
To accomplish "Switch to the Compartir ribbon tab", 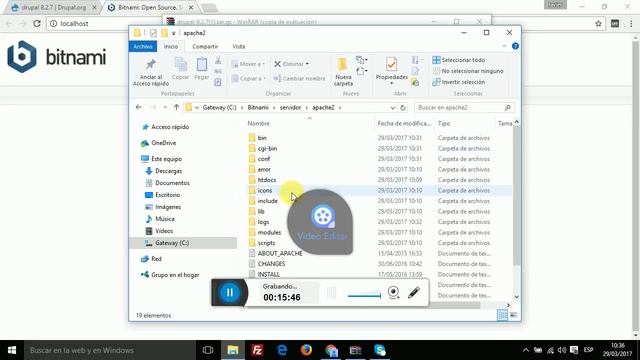I will click(x=205, y=47).
